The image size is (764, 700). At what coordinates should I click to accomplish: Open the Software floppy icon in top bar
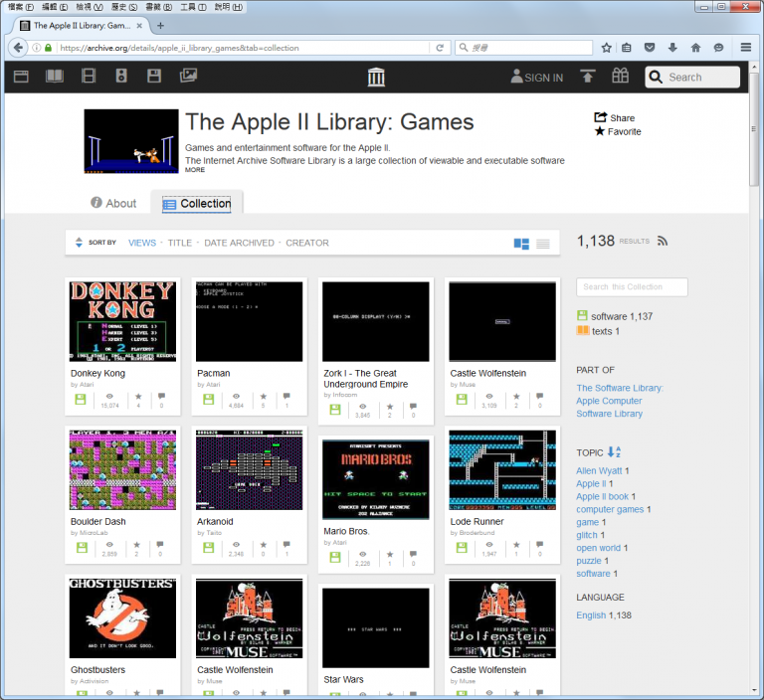point(154,76)
